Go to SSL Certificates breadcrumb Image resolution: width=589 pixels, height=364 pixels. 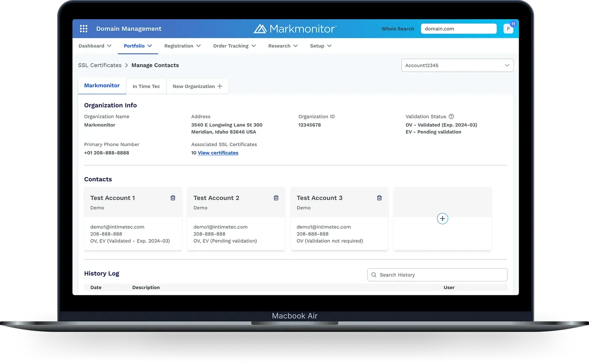coord(100,65)
